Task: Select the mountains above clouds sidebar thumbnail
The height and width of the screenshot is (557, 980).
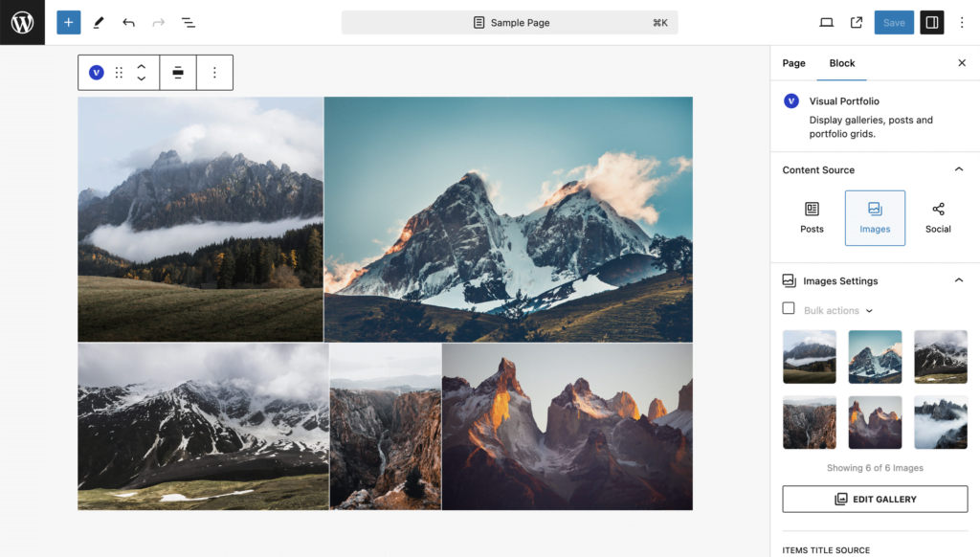Action: pos(941,423)
